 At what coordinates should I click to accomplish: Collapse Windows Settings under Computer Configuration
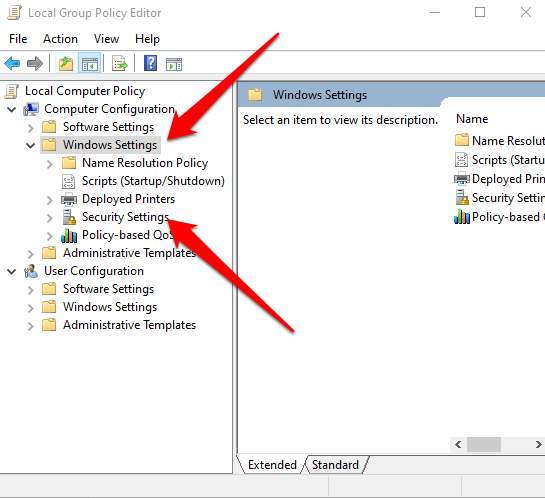click(31, 146)
